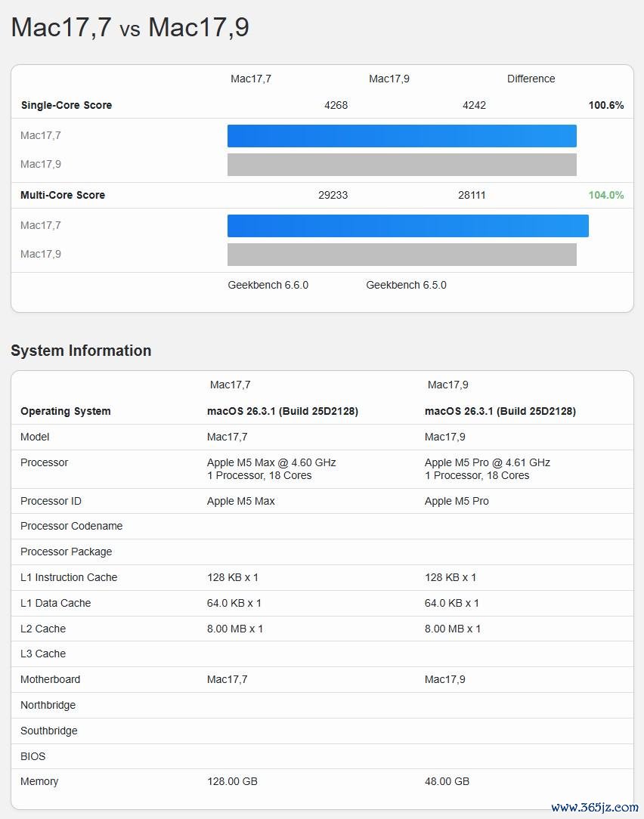Click the 128.00 GB memory value
Screen dimensions: 644x819
232,781
